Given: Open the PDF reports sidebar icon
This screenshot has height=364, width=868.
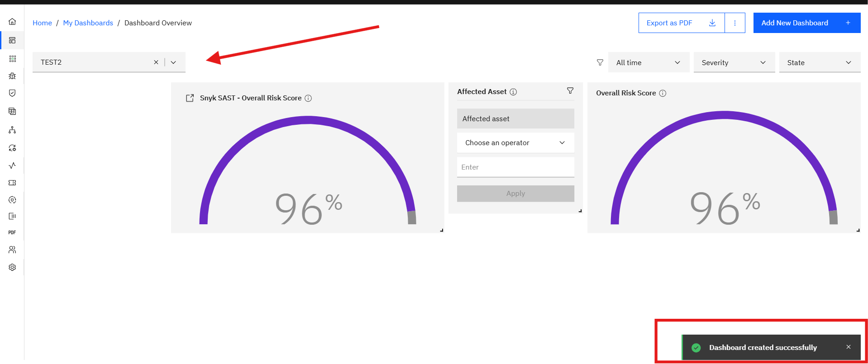Looking at the screenshot, I should (12, 232).
